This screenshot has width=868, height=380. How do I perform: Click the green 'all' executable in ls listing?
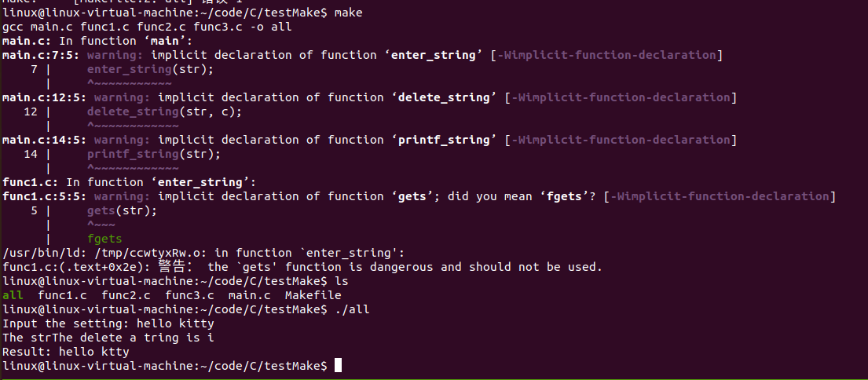13,295
